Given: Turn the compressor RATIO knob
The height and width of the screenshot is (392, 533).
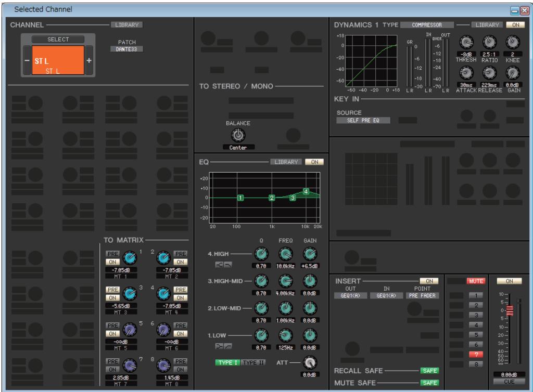Looking at the screenshot, I should tap(489, 43).
